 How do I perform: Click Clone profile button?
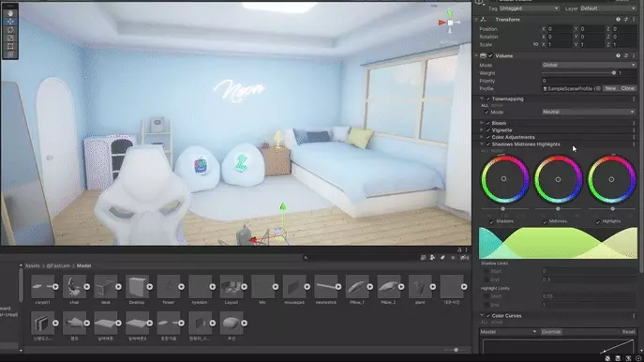pos(627,88)
